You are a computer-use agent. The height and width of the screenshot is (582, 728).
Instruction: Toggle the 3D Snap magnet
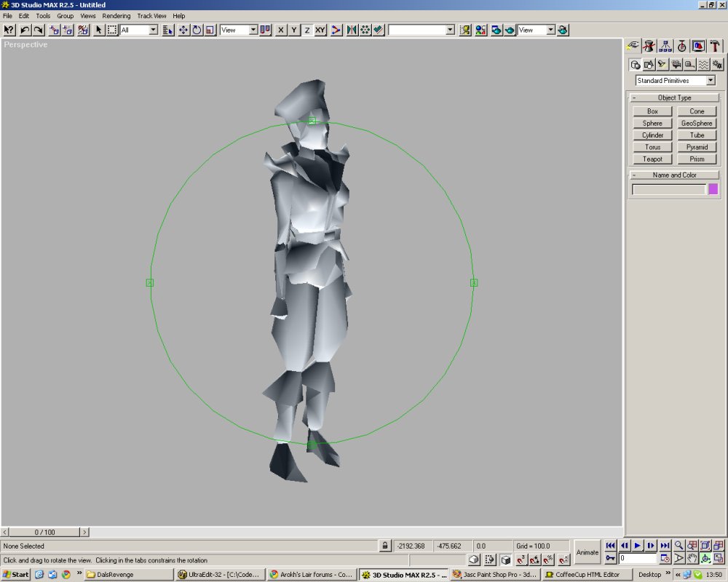coord(521,559)
